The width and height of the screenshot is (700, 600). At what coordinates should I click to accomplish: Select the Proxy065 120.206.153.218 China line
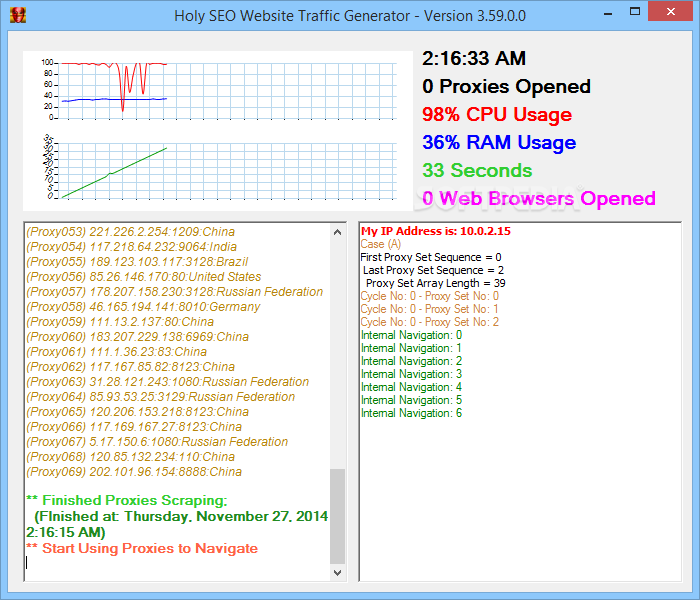[x=137, y=412]
